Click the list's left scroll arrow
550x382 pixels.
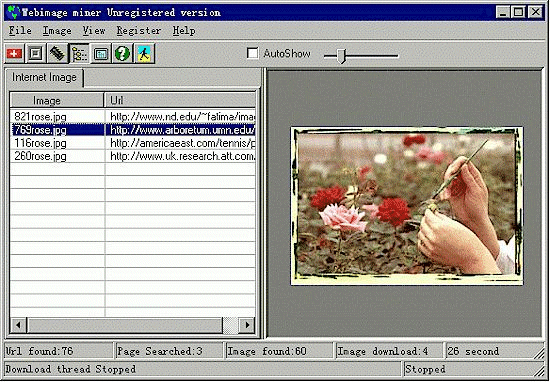point(18,325)
